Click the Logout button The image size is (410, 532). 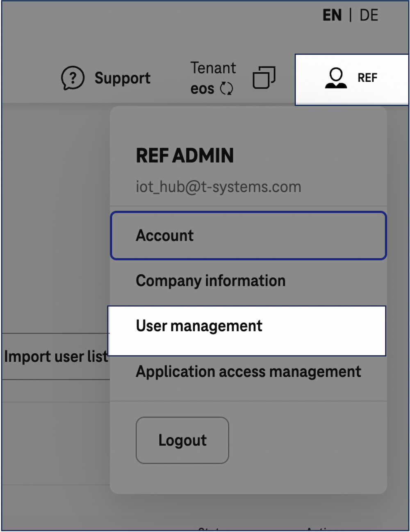[x=182, y=440]
